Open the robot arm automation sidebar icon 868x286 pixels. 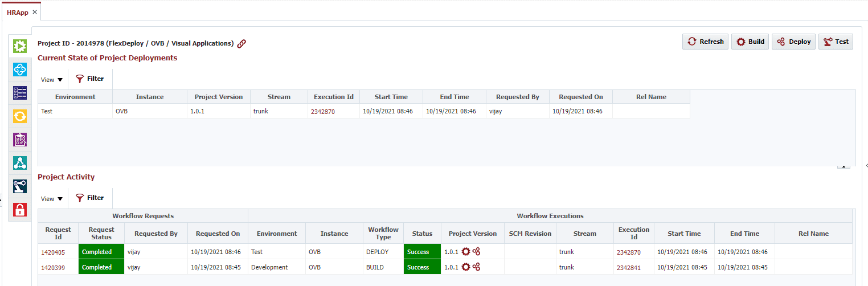point(20,186)
